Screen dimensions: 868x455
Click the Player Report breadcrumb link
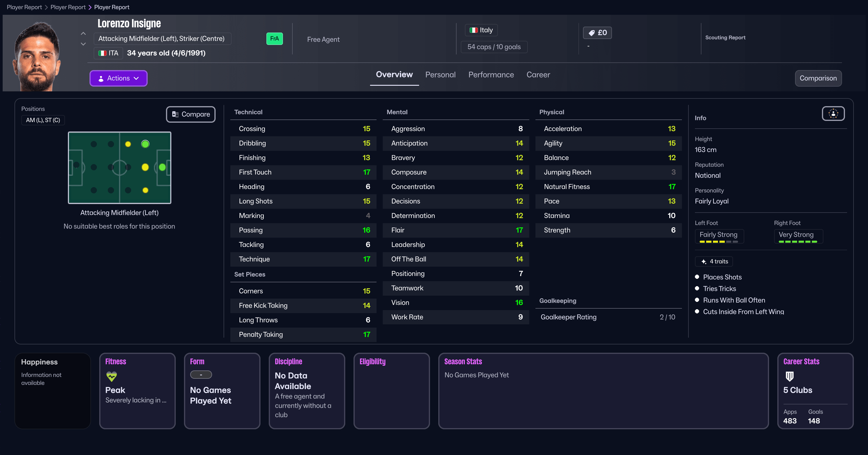24,7
